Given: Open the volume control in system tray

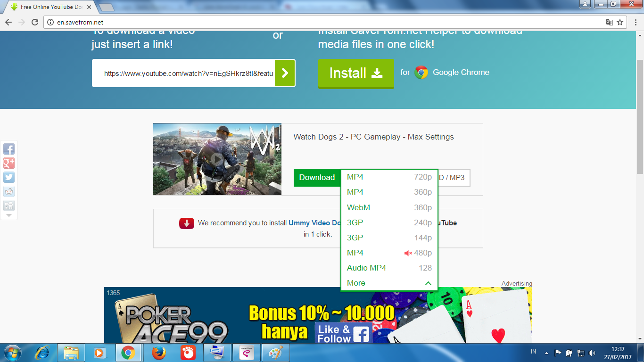Looking at the screenshot, I should (592, 353).
